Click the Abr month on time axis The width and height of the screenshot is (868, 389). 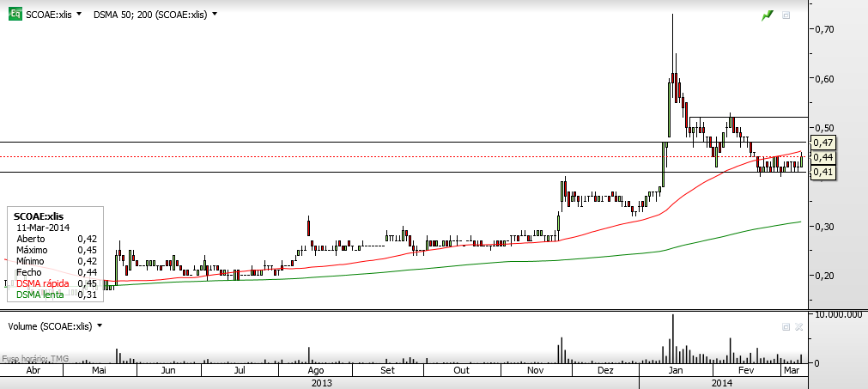[x=33, y=369]
